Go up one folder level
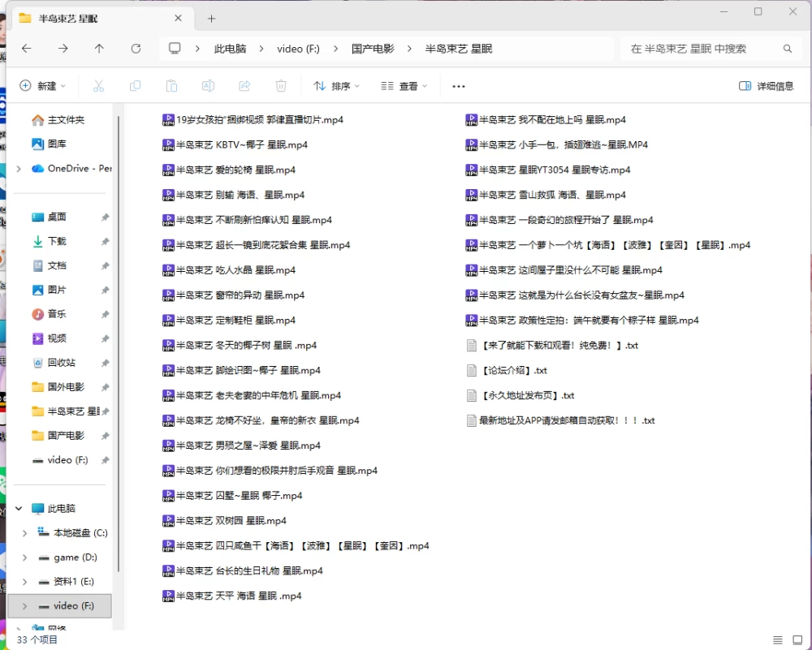The width and height of the screenshot is (812, 650). 99,49
